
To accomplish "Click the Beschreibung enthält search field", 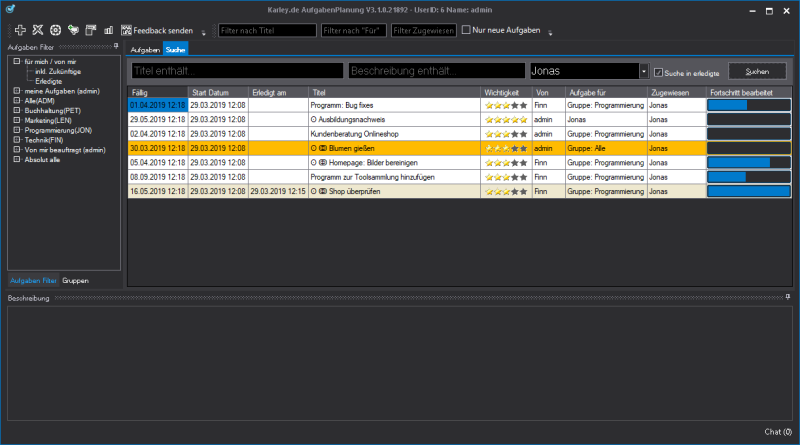I will click(437, 71).
